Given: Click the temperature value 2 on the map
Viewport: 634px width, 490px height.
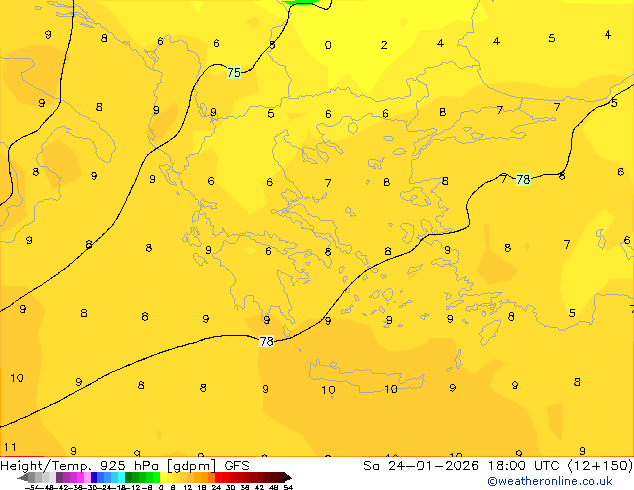Looking at the screenshot, I should 384,45.
